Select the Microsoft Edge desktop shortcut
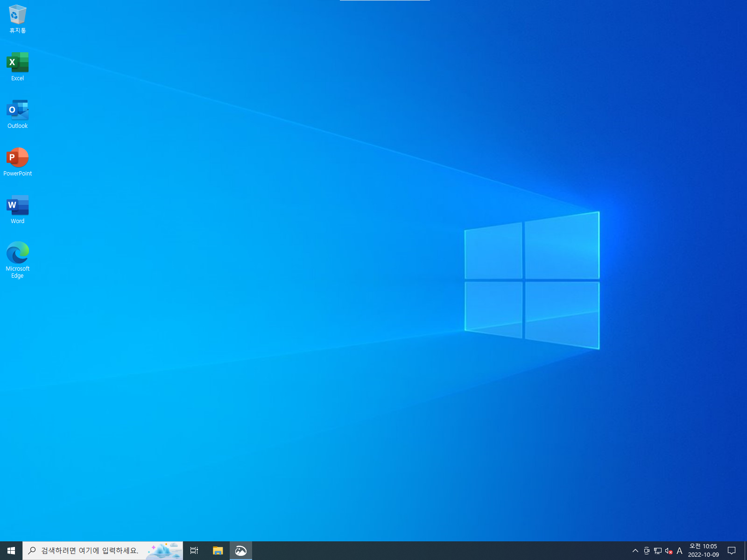 18,260
